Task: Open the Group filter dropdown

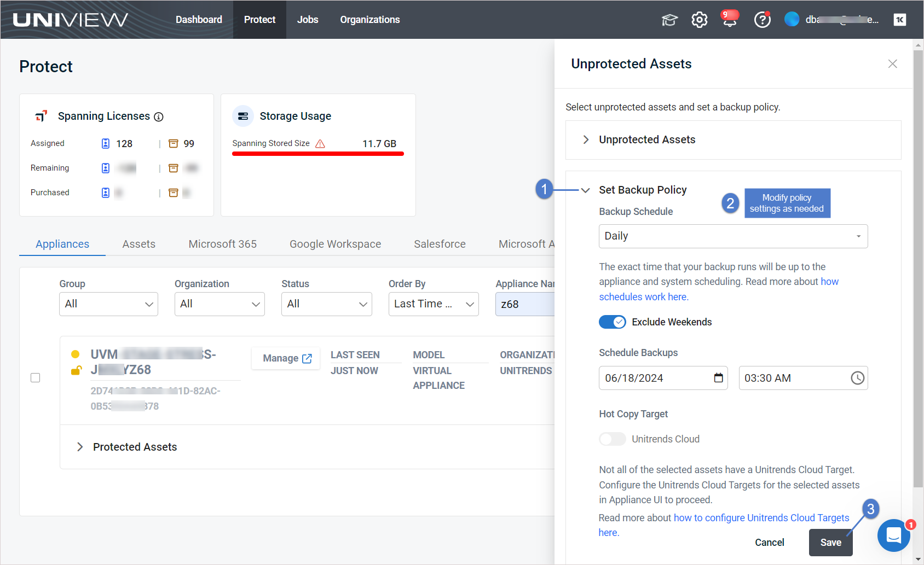Action: (x=108, y=304)
